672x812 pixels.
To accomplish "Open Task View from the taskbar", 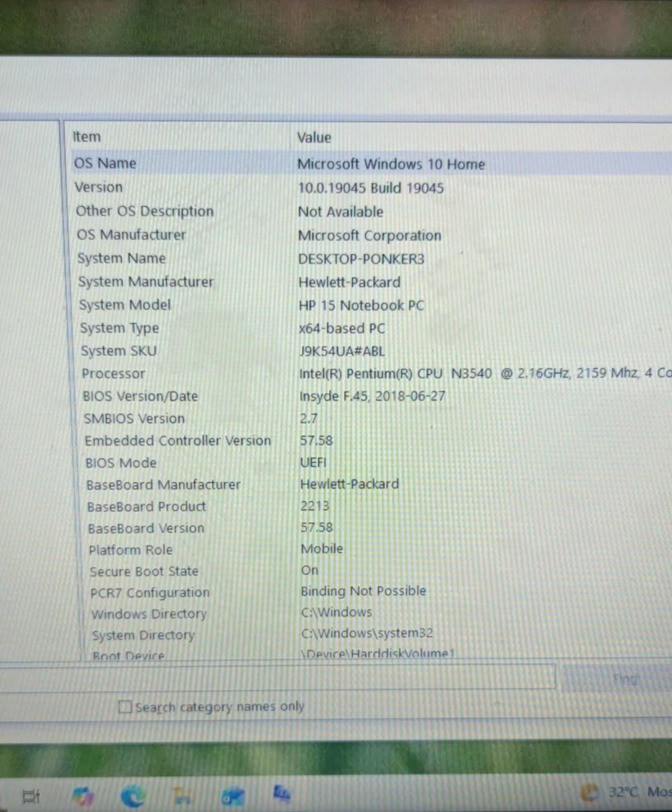I will click(x=30, y=796).
